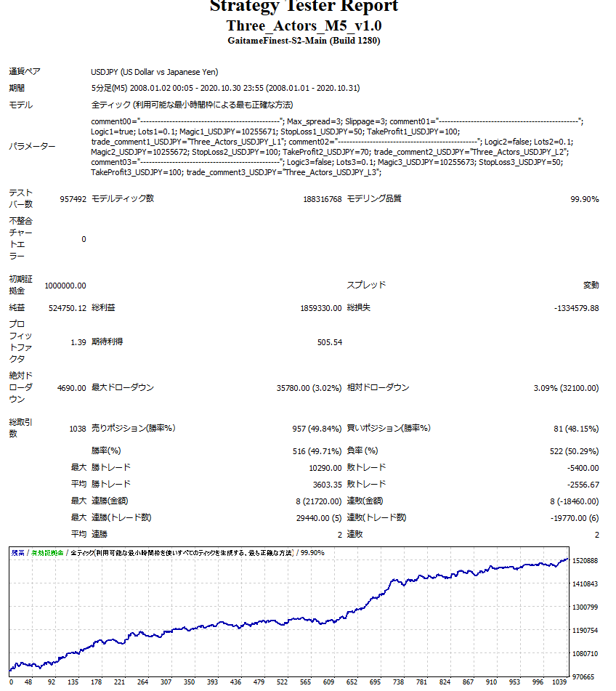Viewport: 616px width, 691px height.
Task: Click the Strategy Tester Report title
Action: click(x=304, y=7)
